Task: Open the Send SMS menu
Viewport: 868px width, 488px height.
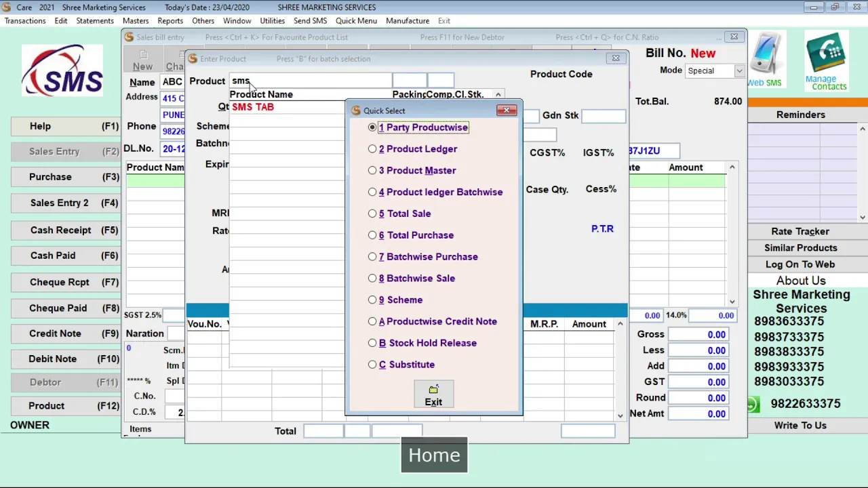Action: pyautogui.click(x=310, y=21)
